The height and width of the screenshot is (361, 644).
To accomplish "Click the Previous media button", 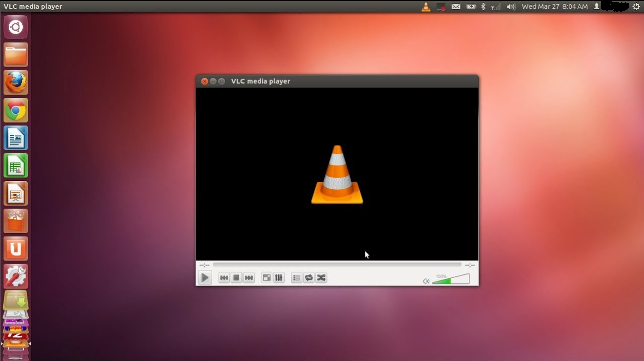I will [224, 278].
